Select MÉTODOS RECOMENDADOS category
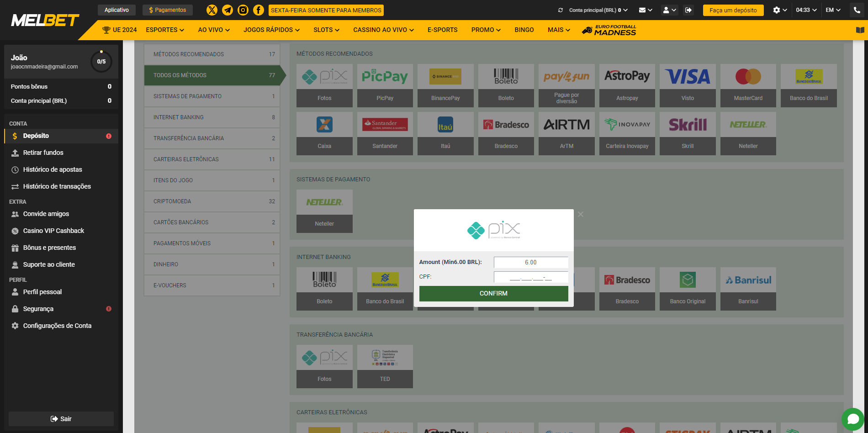 click(x=212, y=54)
